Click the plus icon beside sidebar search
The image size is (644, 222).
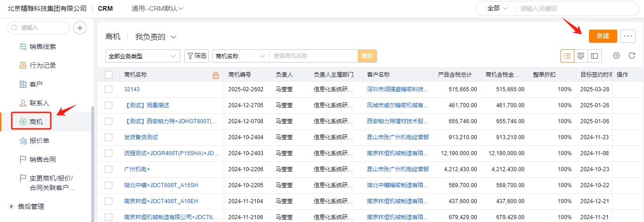point(80,28)
